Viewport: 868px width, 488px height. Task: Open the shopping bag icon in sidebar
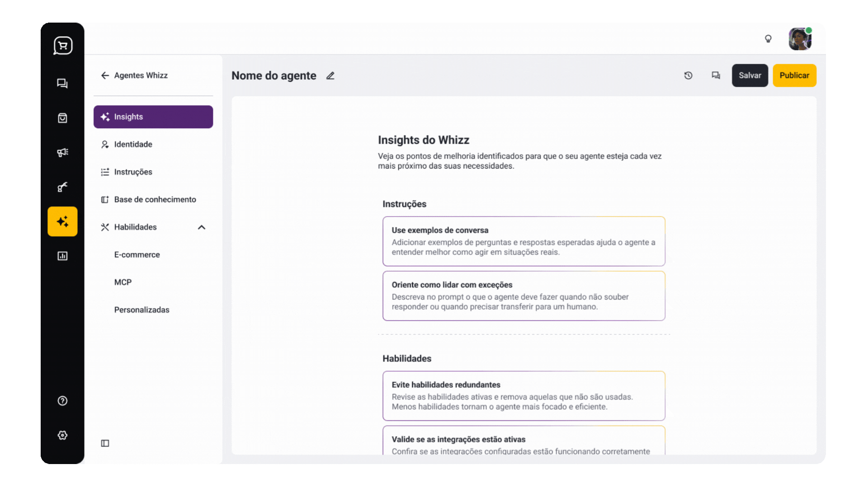[62, 118]
